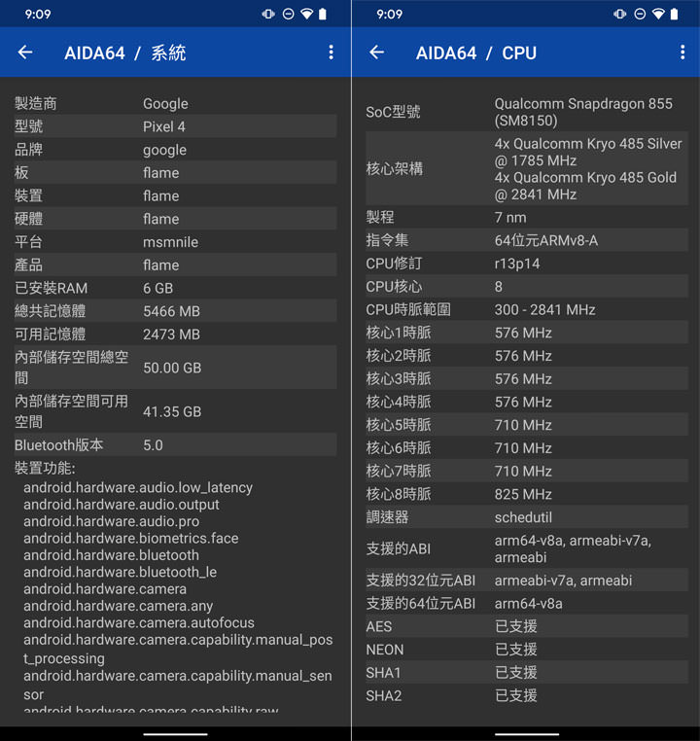Tap the 9:09 clock on right screen
The height and width of the screenshot is (741, 700).
pos(389,15)
